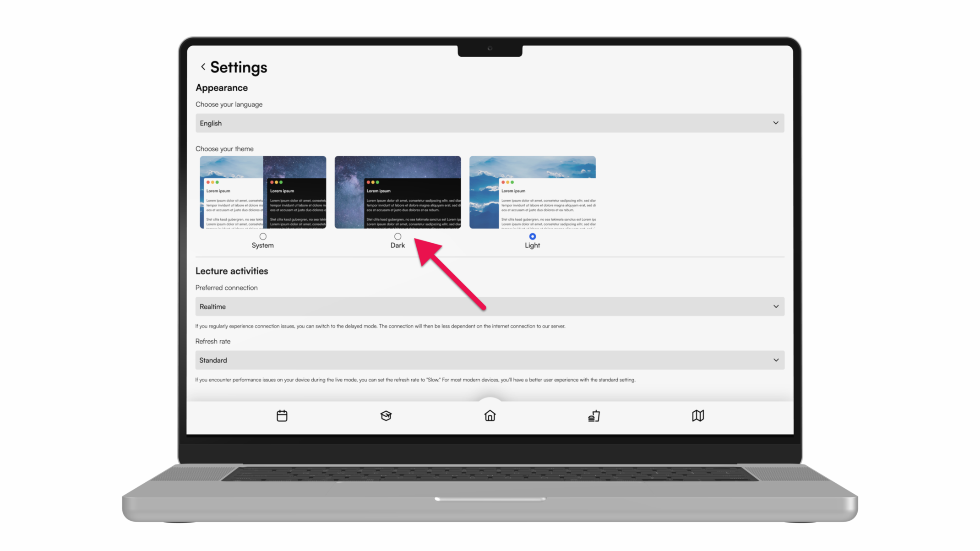Image resolution: width=980 pixels, height=551 pixels.
Task: Select the Dark theme radio button
Action: coord(397,236)
